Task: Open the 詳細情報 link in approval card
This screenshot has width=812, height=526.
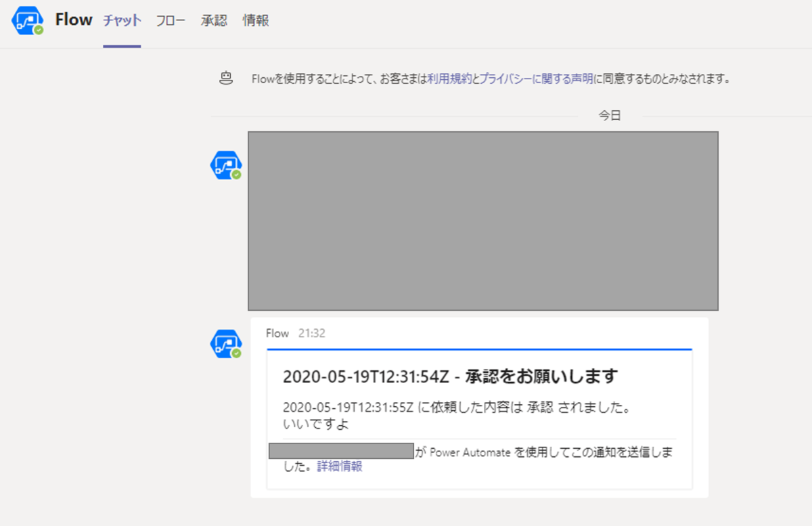Action: click(340, 466)
